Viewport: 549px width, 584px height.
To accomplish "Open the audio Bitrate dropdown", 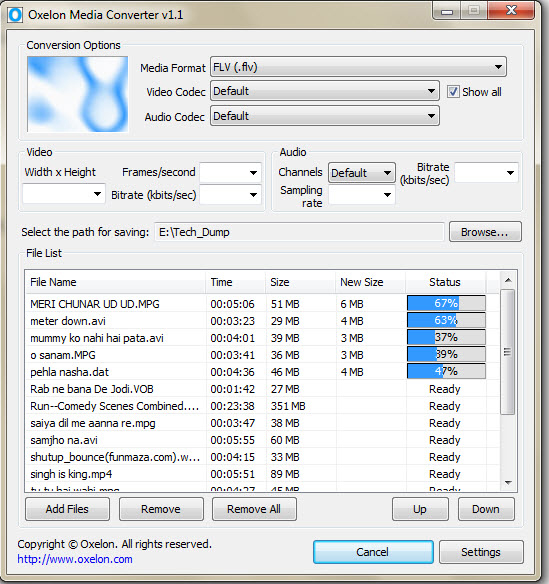I will click(x=486, y=172).
